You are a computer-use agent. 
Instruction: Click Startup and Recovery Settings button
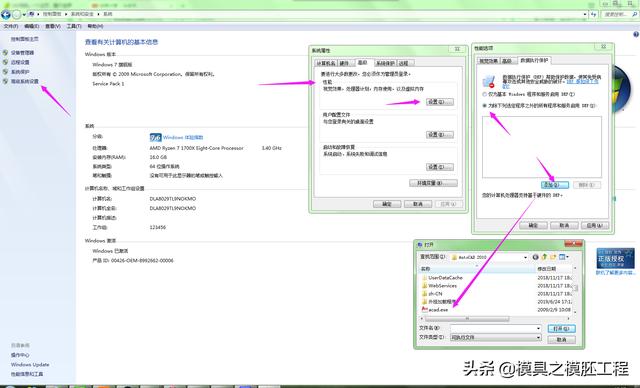(440, 167)
